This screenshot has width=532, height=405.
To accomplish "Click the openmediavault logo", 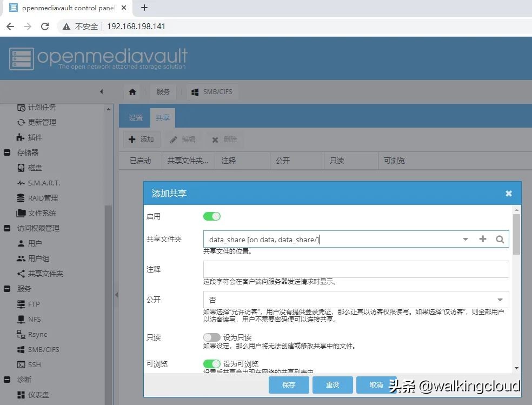I will point(98,58).
